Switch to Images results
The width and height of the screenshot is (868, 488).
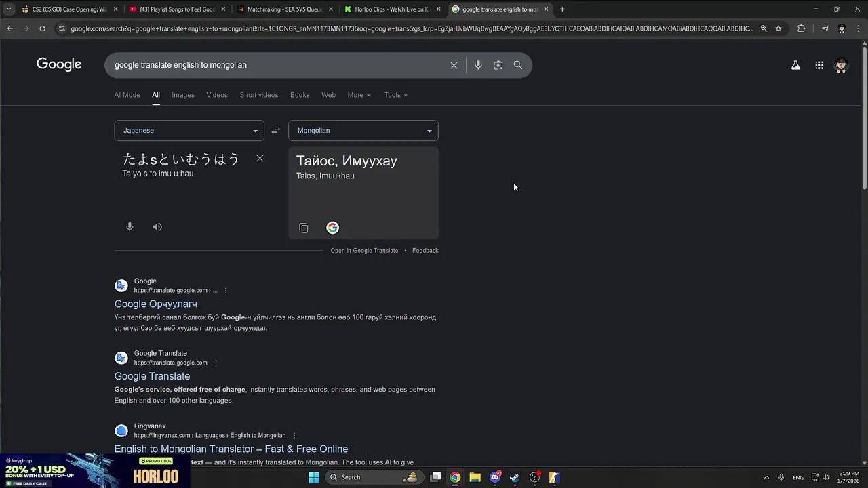click(183, 95)
